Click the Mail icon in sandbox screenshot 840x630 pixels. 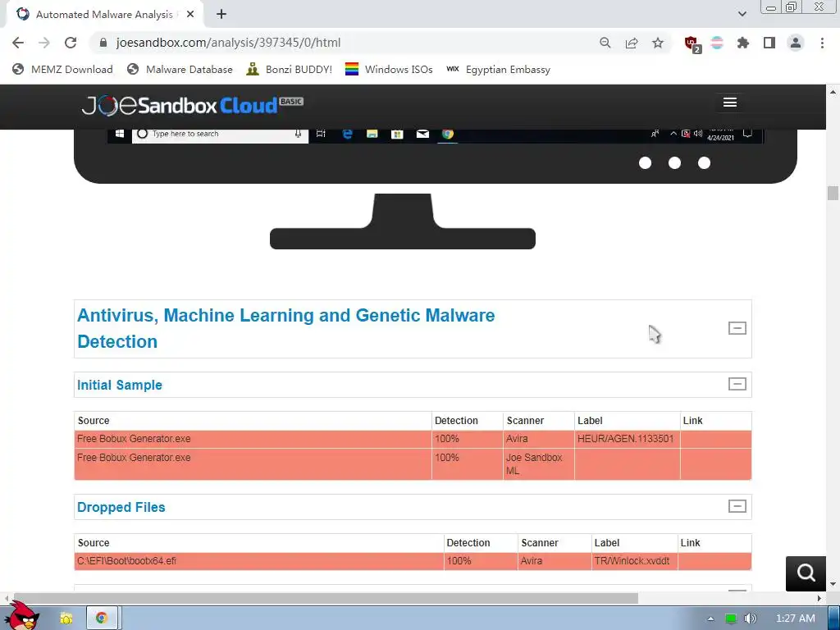coord(422,134)
